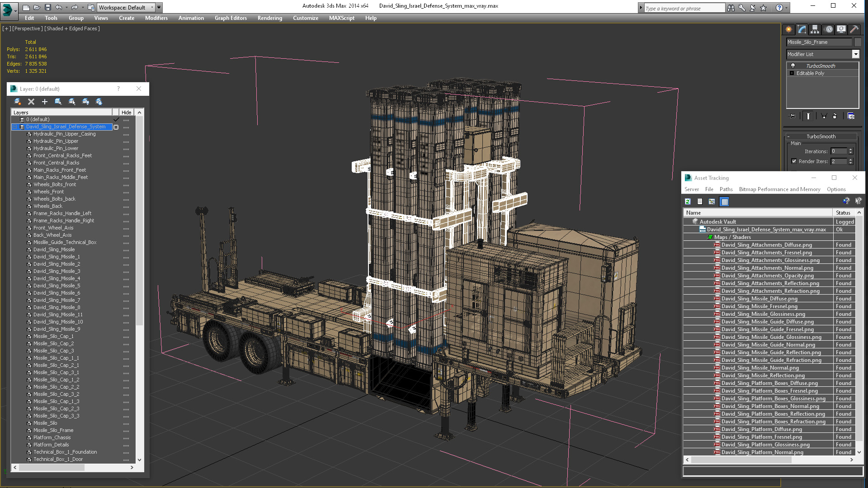868x488 pixels.
Task: Click the tree view icon in Asset Tracking
Action: click(x=712, y=202)
